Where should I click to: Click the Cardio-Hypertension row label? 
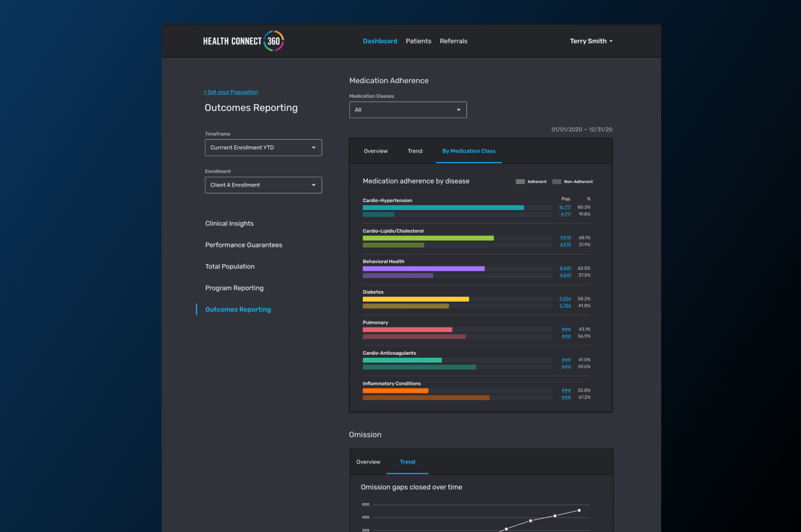(x=388, y=200)
